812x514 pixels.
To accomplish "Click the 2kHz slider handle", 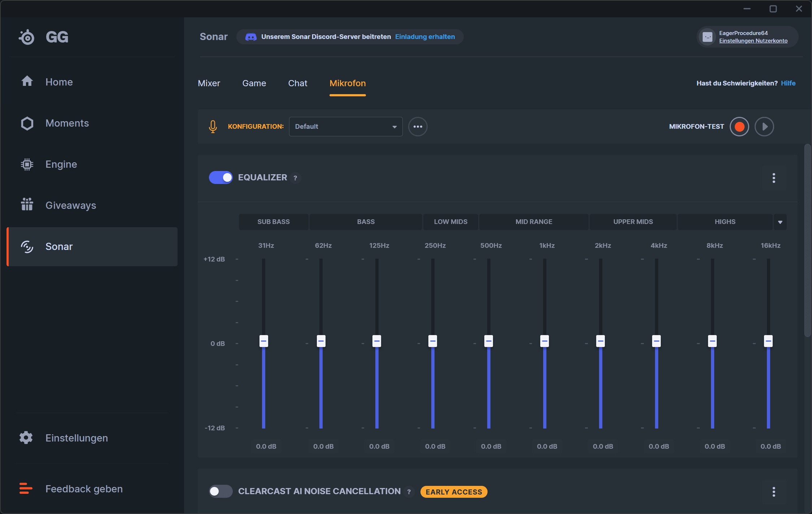I will pos(601,341).
